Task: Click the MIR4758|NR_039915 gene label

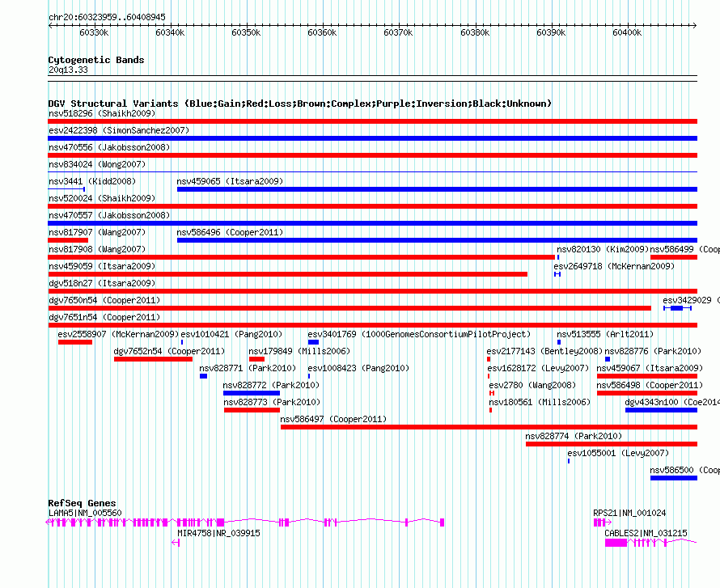Action: [218, 533]
